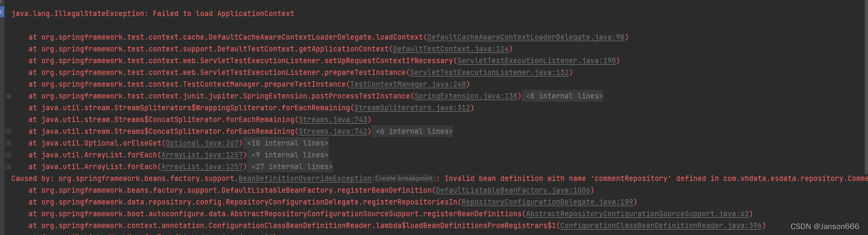Open Streams.java:743 link

[x=333, y=120]
